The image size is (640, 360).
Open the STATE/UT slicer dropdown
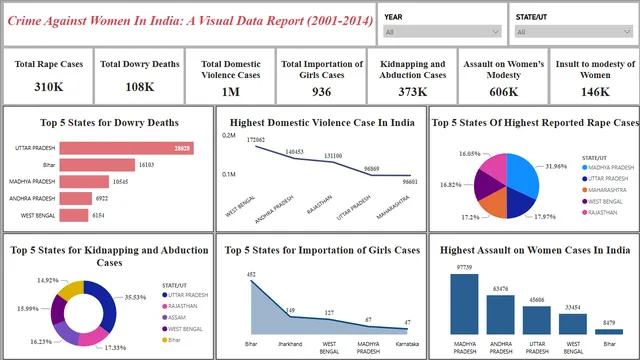click(x=573, y=32)
